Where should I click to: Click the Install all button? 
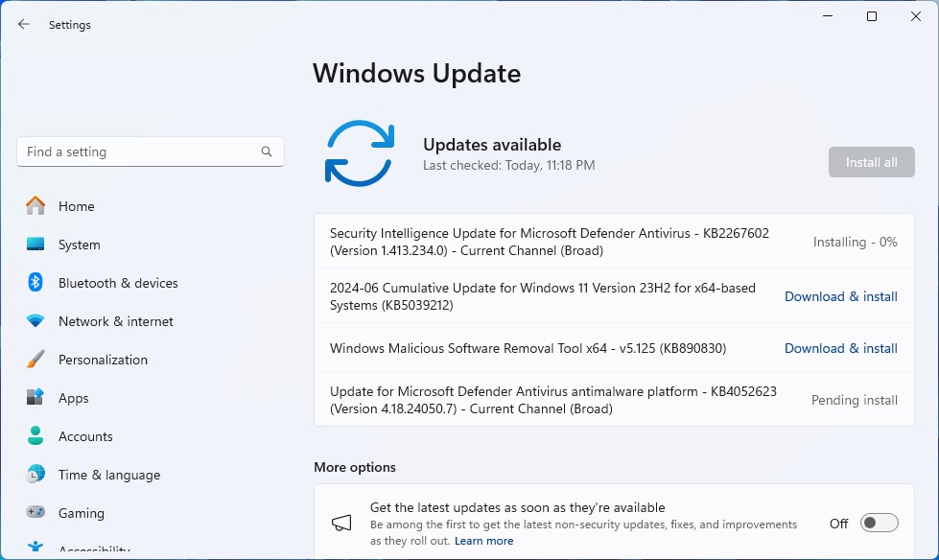coord(871,162)
